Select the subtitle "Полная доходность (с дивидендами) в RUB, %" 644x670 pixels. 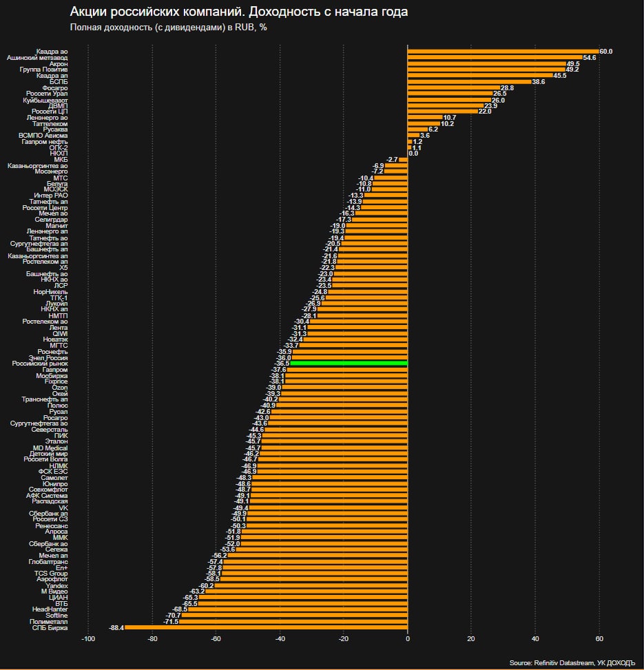pyautogui.click(x=168, y=28)
